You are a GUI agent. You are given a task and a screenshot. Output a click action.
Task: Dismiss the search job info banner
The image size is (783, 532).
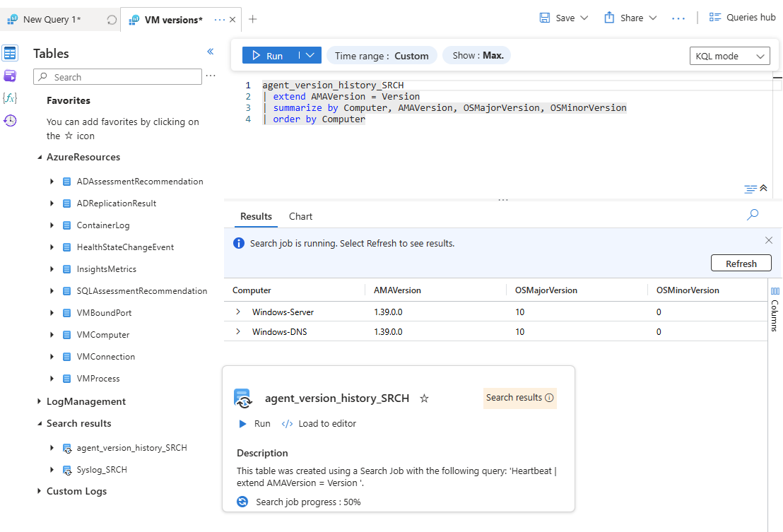[769, 240]
